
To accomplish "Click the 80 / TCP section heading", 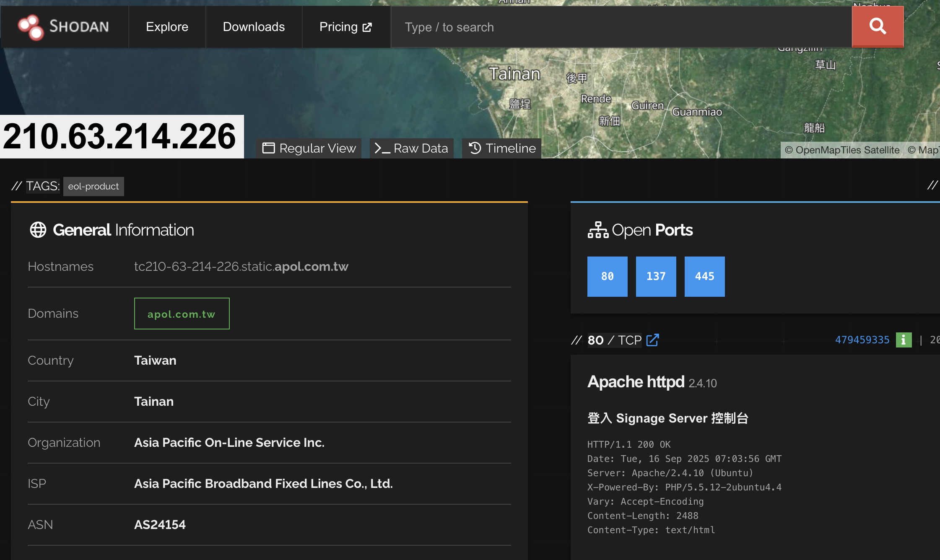I will click(615, 340).
